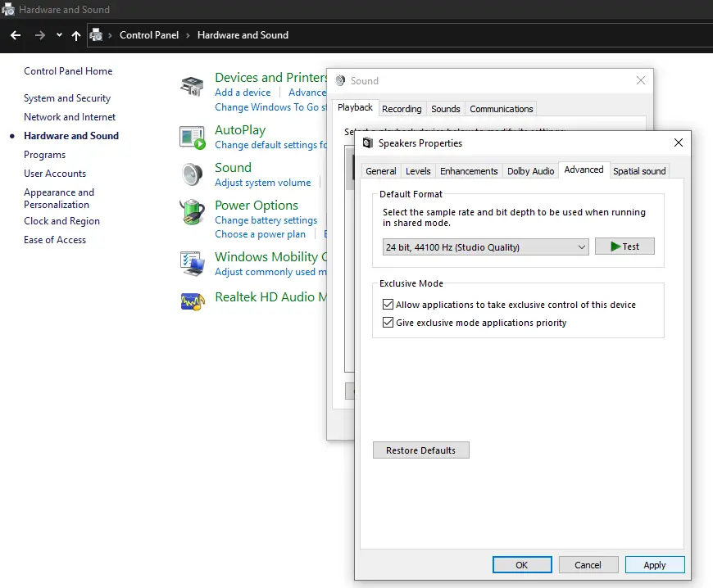The height and width of the screenshot is (588, 713).
Task: Click the Power Options battery icon
Action: click(192, 212)
